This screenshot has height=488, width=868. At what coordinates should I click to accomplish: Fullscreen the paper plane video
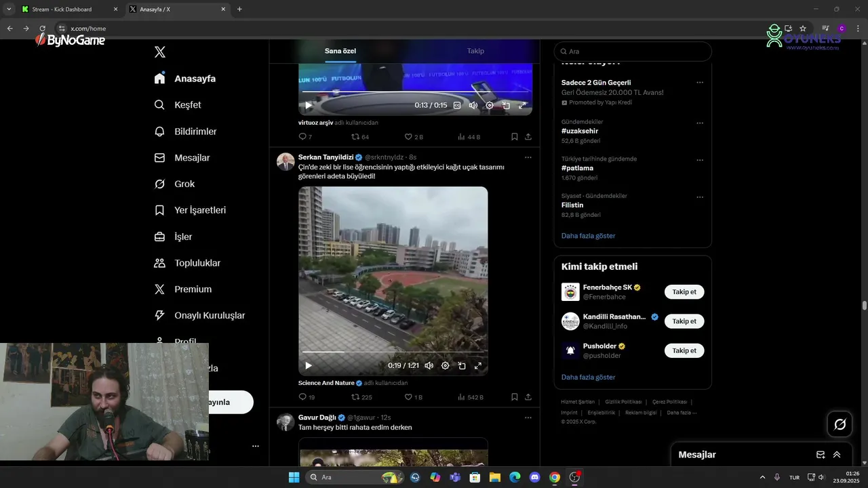[478, 365]
